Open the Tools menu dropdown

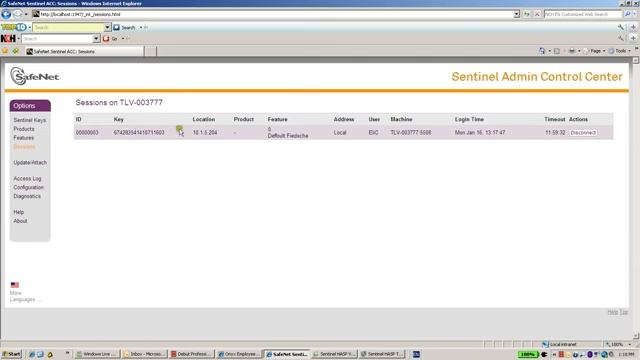620,51
